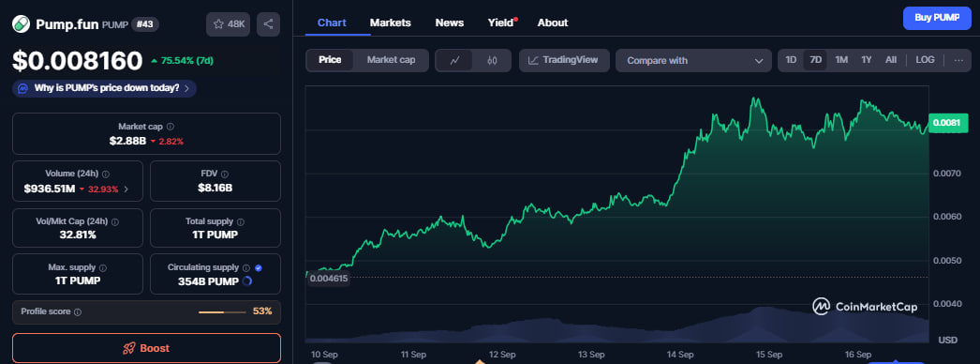This screenshot has width=980, height=364.
Task: Click the Profile score progress bar
Action: point(222,311)
